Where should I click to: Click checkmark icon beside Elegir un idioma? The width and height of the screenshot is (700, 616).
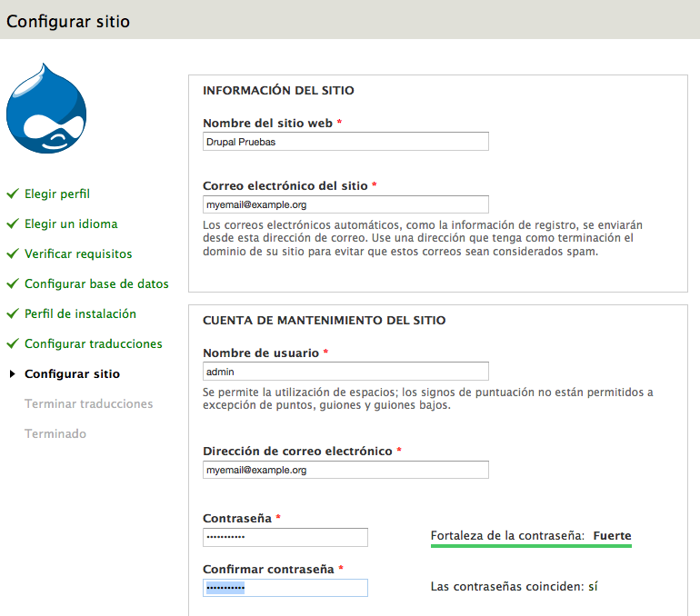coord(12,224)
